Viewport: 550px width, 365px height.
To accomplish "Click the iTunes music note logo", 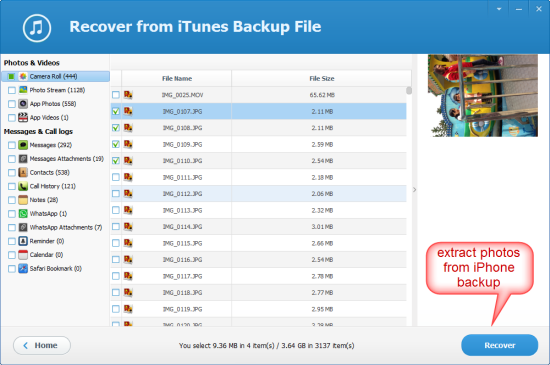I will (x=37, y=28).
